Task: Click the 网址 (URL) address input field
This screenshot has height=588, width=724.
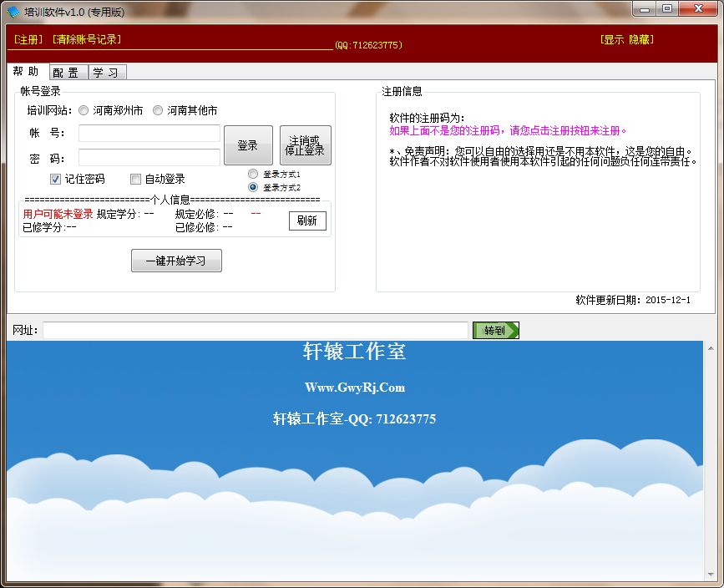Action: [251, 330]
